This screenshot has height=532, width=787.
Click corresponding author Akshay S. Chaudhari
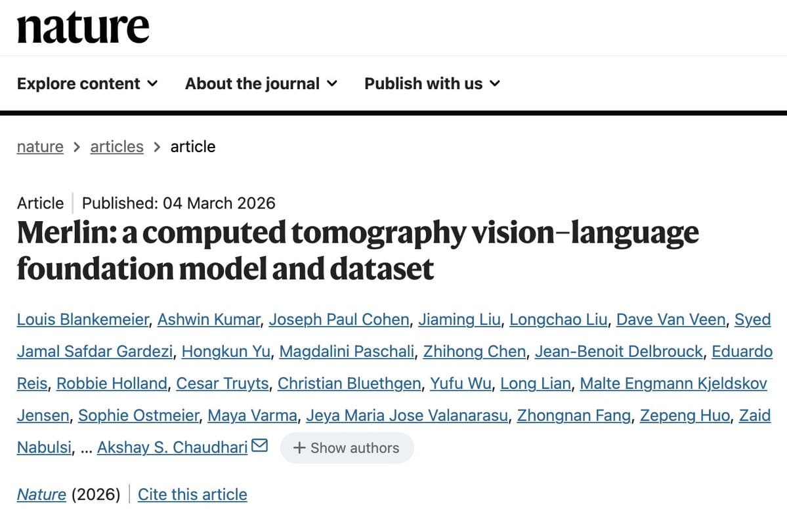[172, 447]
